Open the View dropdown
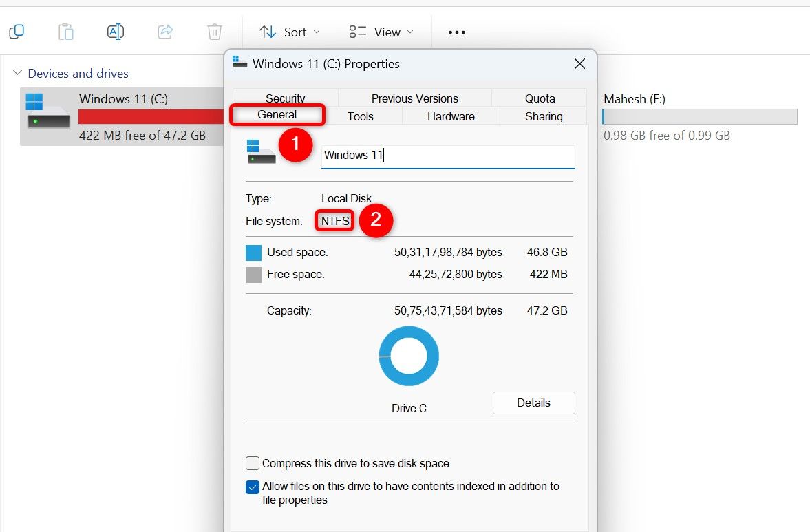Viewport: 810px width, 532px height. coord(379,32)
